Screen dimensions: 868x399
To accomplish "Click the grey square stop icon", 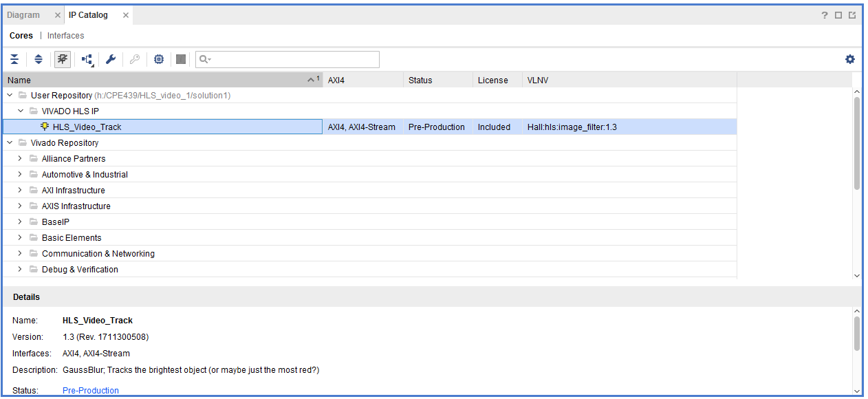I will coord(181,60).
